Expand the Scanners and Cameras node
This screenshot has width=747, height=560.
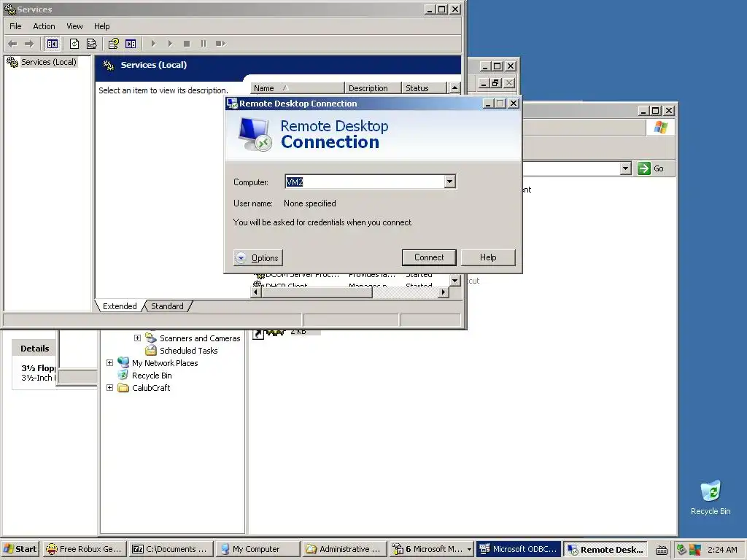(137, 338)
